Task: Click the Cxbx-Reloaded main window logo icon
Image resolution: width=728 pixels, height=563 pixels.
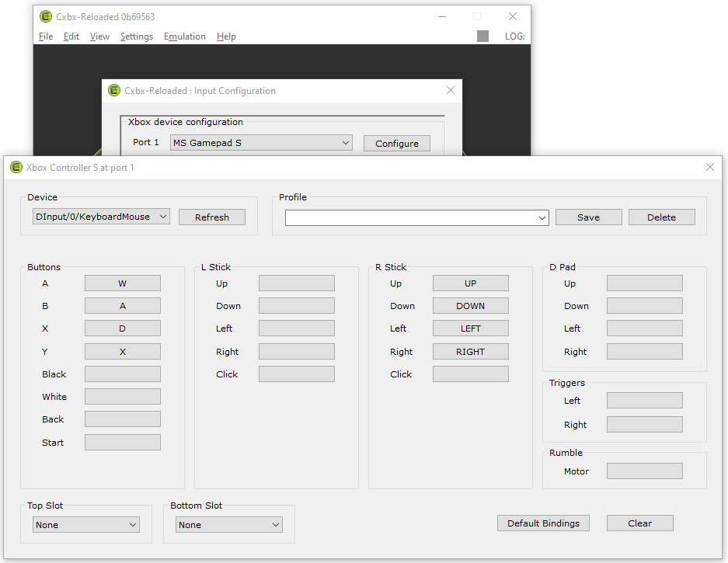Action: coord(46,17)
